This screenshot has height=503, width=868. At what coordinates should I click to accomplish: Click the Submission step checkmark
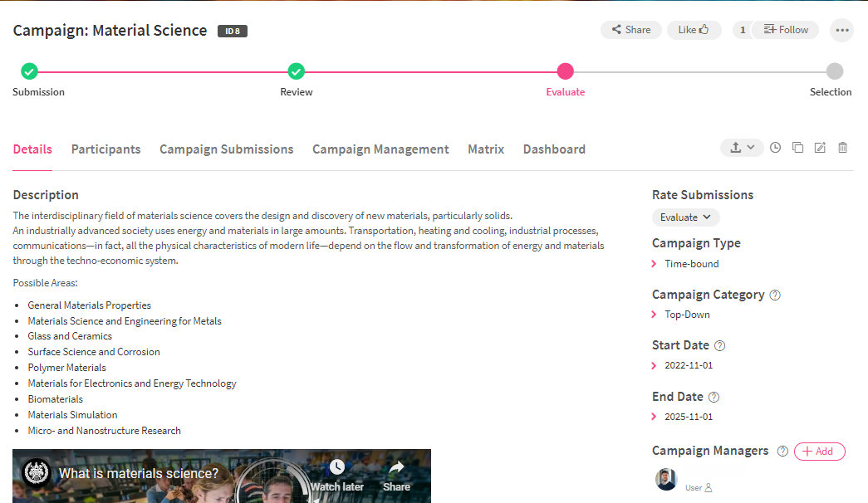tap(29, 71)
